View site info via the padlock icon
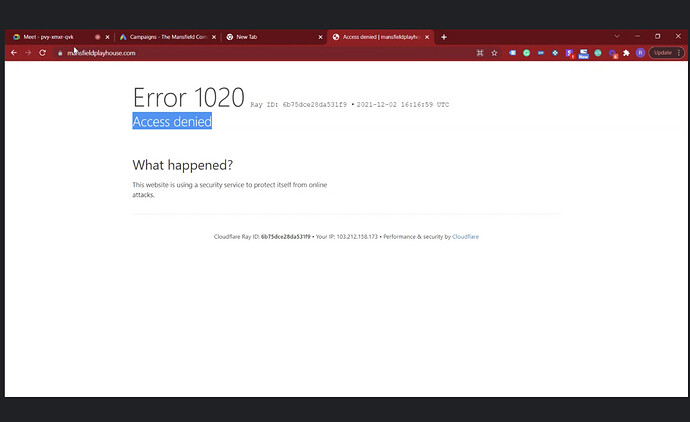This screenshot has height=422, width=690. (x=60, y=53)
